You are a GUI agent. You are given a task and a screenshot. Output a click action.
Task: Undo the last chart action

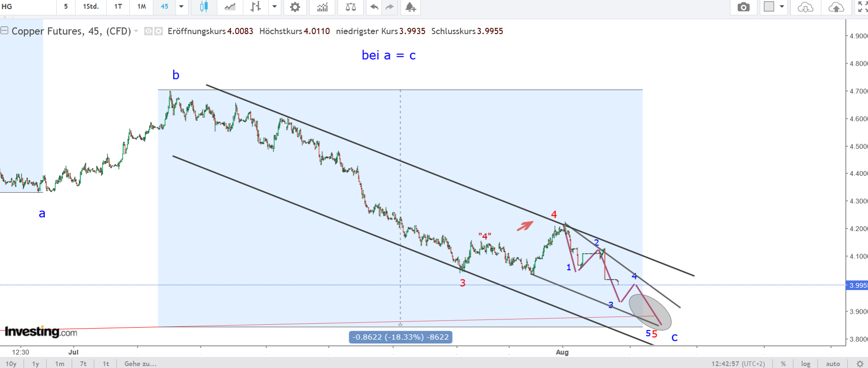[x=374, y=7]
